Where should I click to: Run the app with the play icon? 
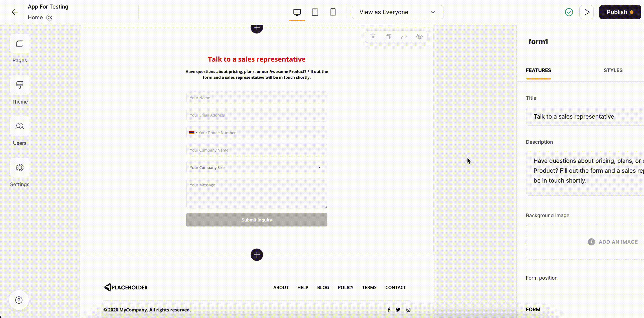click(x=587, y=12)
